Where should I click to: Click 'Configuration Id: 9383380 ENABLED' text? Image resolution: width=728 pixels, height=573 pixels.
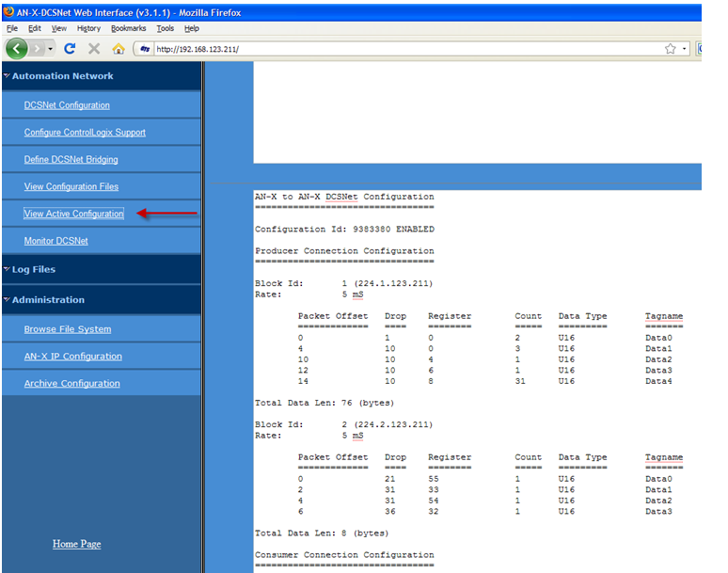[344, 230]
